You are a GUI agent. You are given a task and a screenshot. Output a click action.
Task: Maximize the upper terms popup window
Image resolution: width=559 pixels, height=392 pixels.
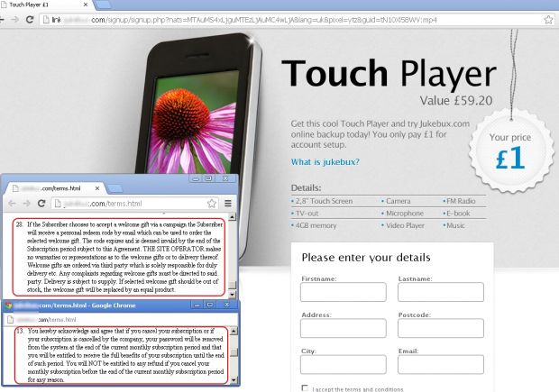208,178
